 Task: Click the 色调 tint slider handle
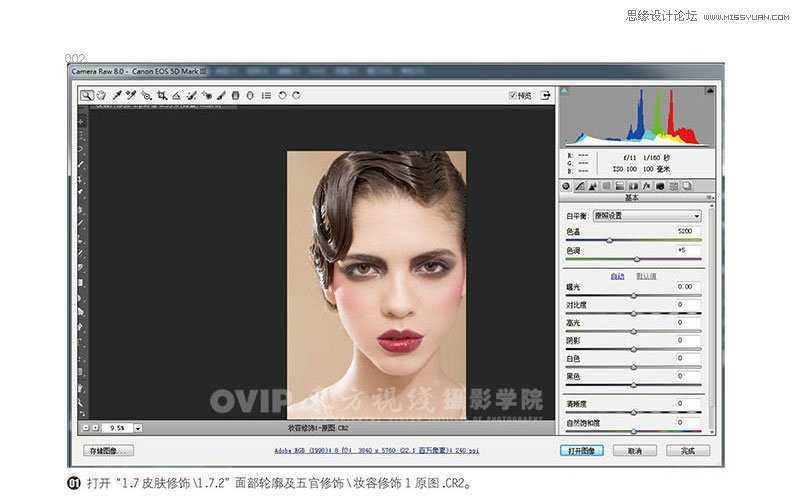[637, 259]
